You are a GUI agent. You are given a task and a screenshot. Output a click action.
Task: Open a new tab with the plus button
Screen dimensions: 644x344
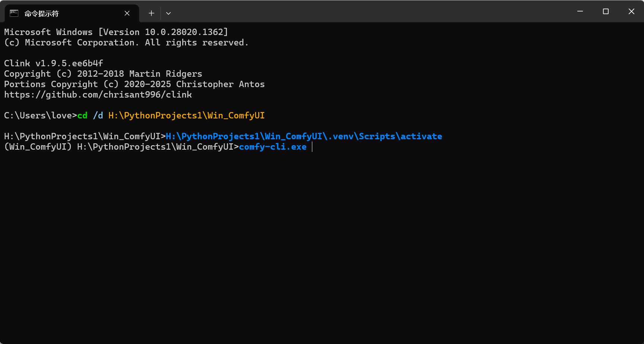(151, 13)
